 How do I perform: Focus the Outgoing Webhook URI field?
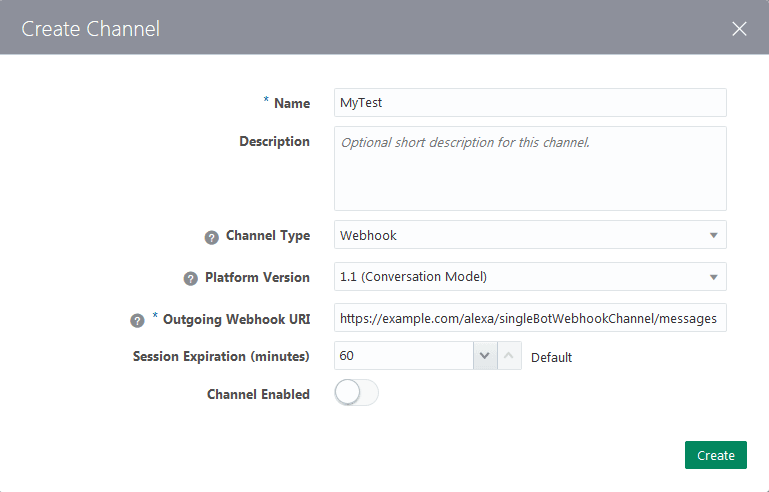click(x=530, y=318)
